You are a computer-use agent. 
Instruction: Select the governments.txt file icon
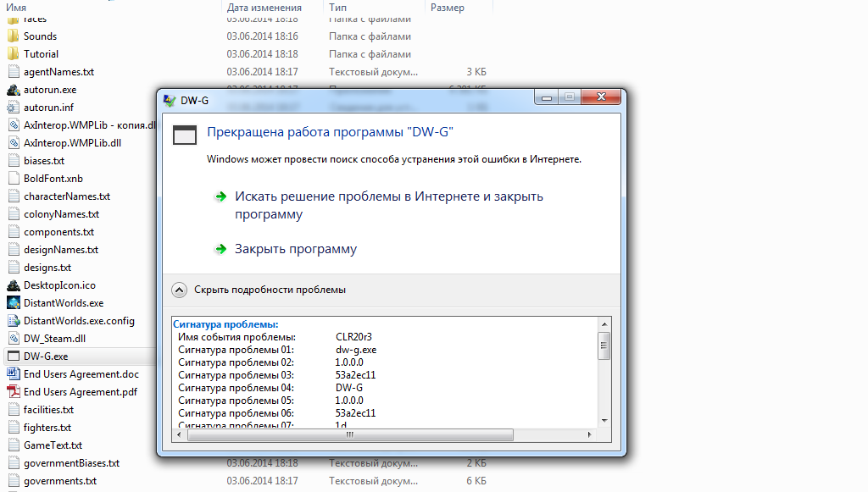[x=14, y=481]
